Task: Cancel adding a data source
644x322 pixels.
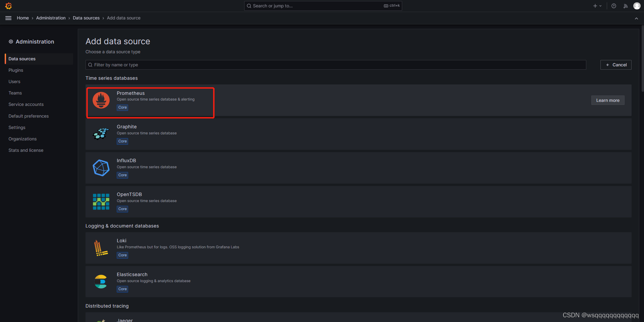Action: [x=616, y=65]
